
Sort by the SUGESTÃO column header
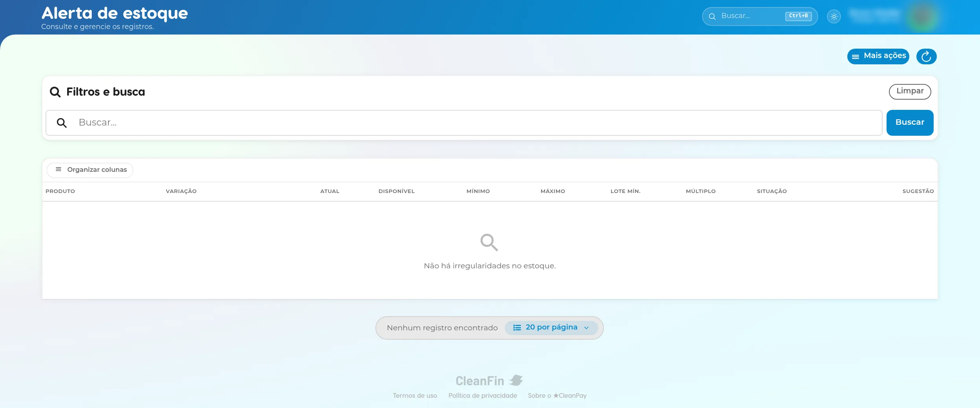[x=918, y=191]
